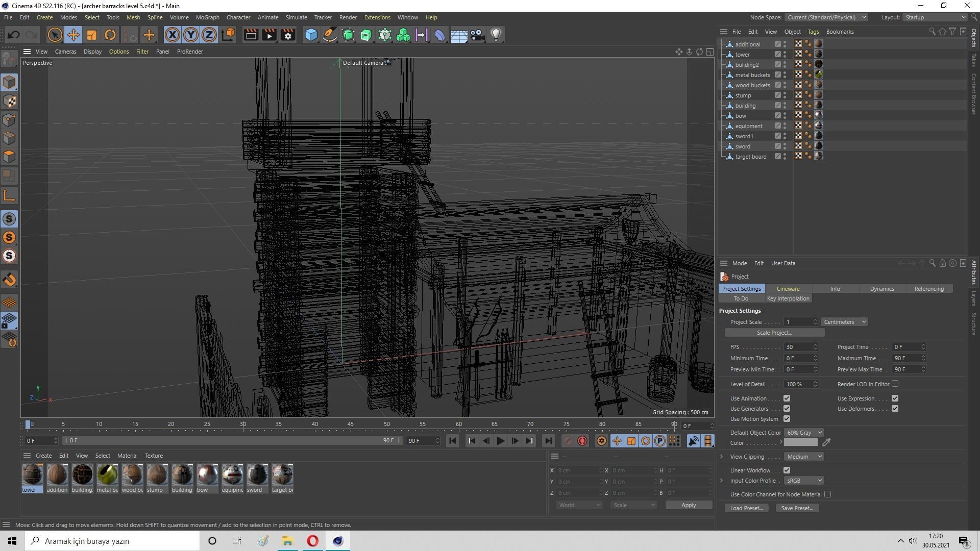Add a light object from toolbar
The height and width of the screenshot is (551, 980).
496,35
